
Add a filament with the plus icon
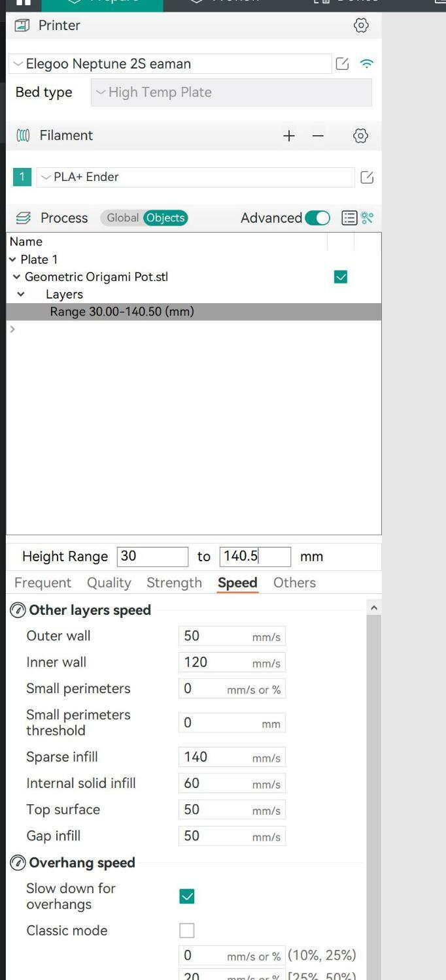(x=289, y=136)
